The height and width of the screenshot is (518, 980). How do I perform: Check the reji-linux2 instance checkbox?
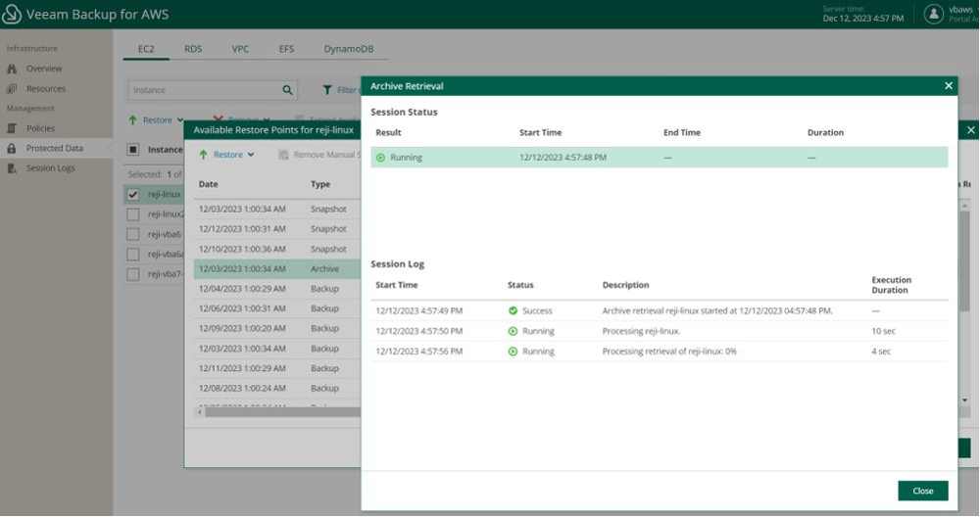click(133, 214)
